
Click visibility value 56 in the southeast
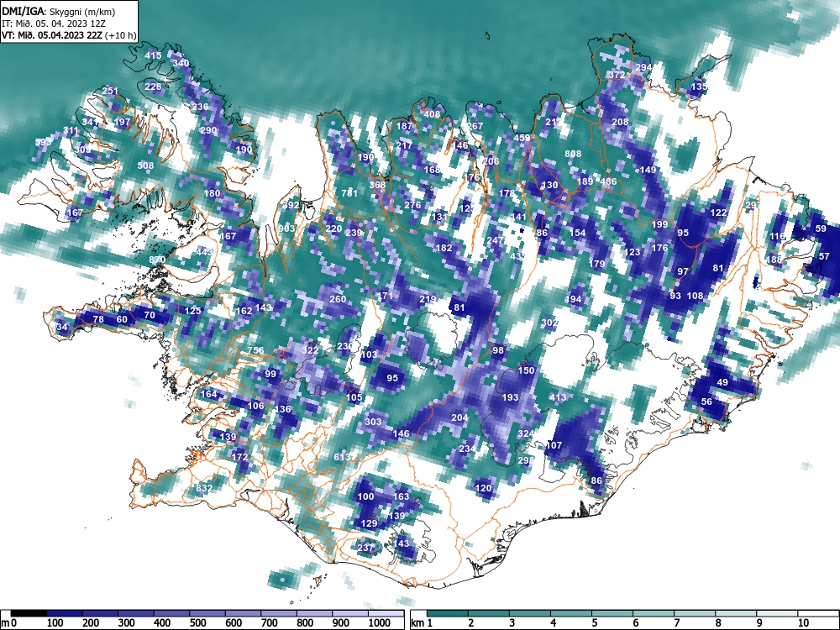(706, 402)
